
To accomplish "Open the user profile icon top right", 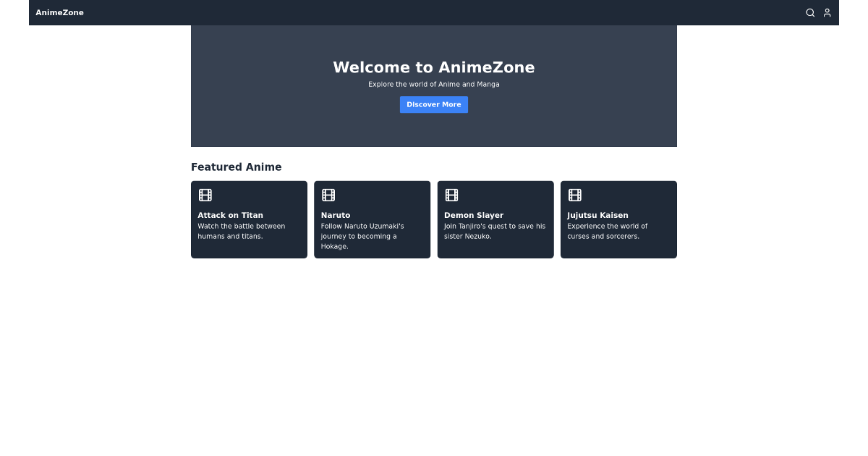I will tap(827, 12).
